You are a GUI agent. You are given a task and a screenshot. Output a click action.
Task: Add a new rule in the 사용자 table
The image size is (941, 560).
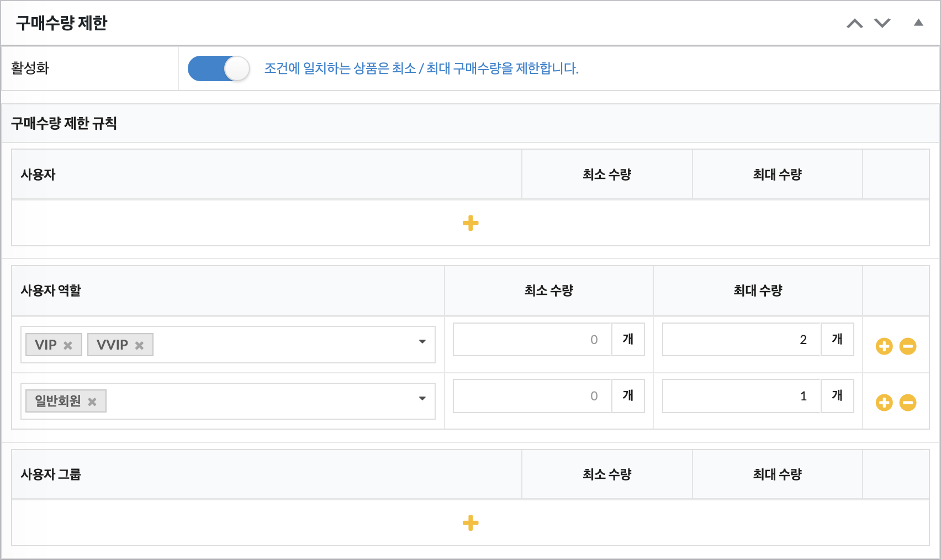tap(470, 223)
